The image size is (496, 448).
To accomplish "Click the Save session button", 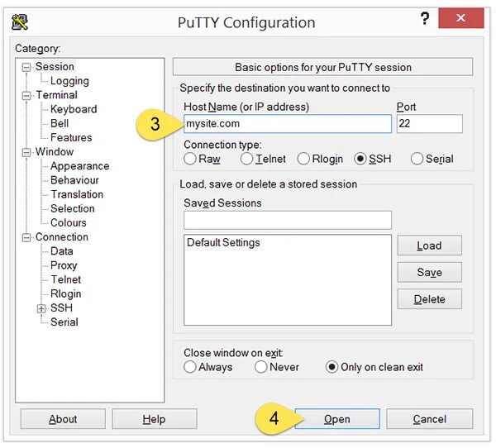I will [x=429, y=273].
